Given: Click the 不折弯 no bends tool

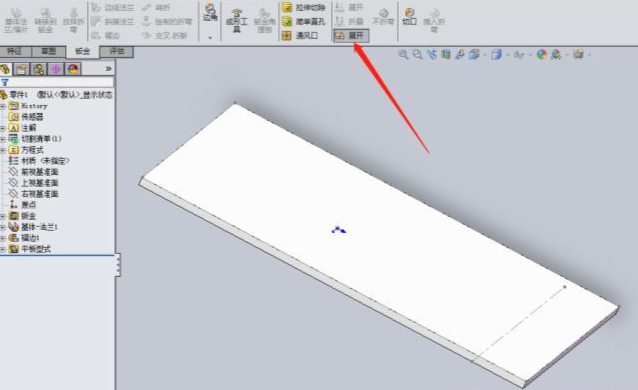Looking at the screenshot, I should (x=383, y=17).
